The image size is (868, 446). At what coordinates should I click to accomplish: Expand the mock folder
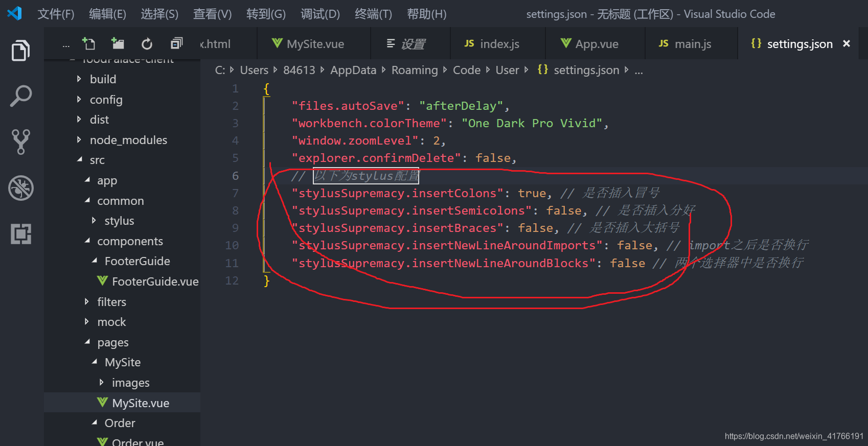coord(86,321)
